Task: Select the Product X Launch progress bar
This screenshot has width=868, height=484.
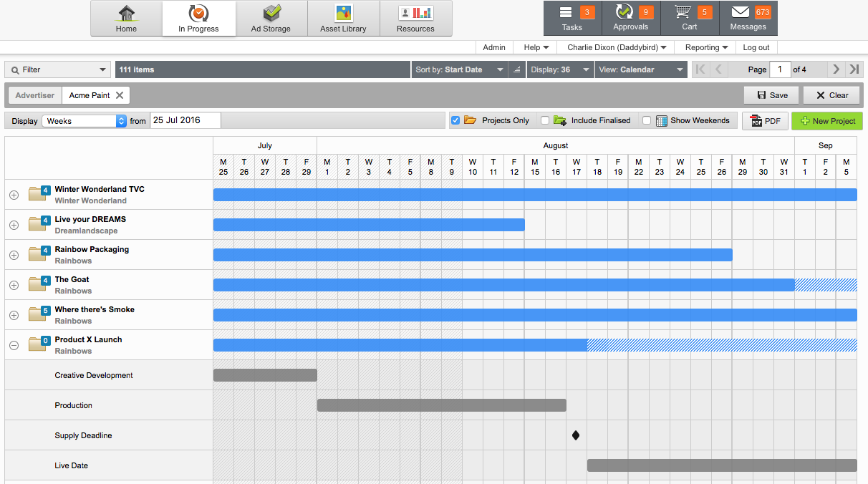Action: [x=399, y=344]
